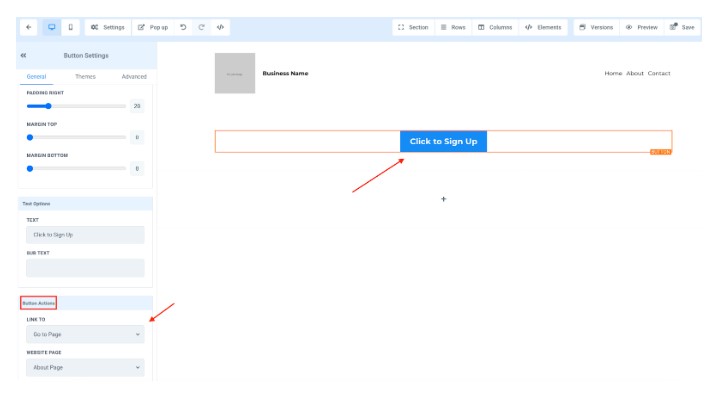The image size is (712, 399).
Task: Click the Padding Right value box
Action: 137,106
